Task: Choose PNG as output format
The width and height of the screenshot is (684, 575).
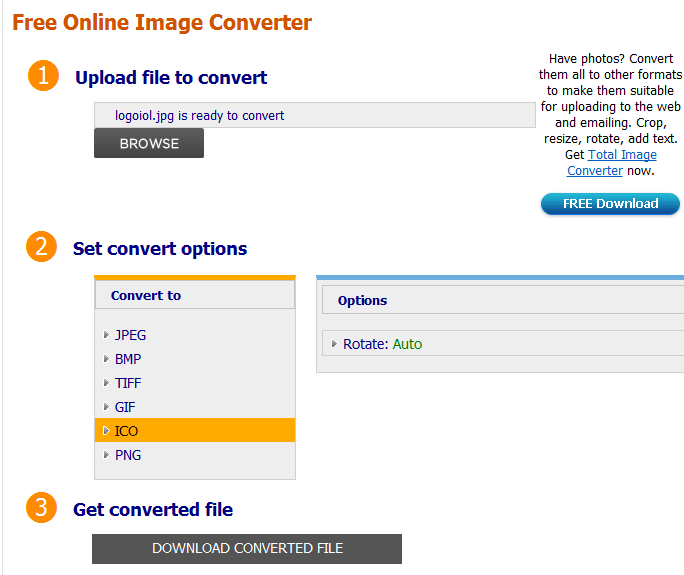Action: tap(128, 455)
